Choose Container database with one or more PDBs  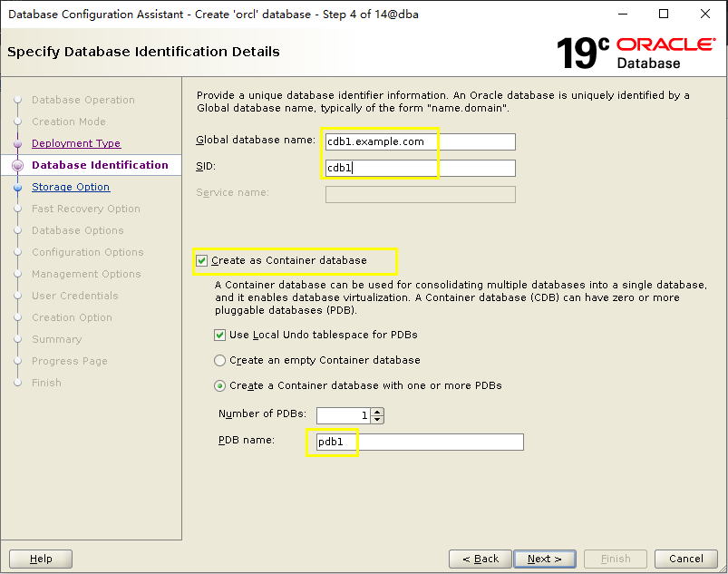pyautogui.click(x=219, y=386)
